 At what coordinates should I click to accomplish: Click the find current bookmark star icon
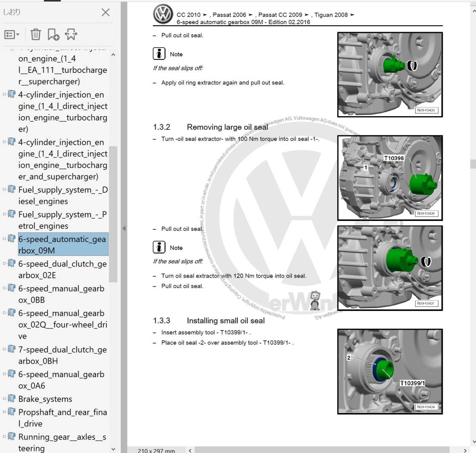(71, 35)
